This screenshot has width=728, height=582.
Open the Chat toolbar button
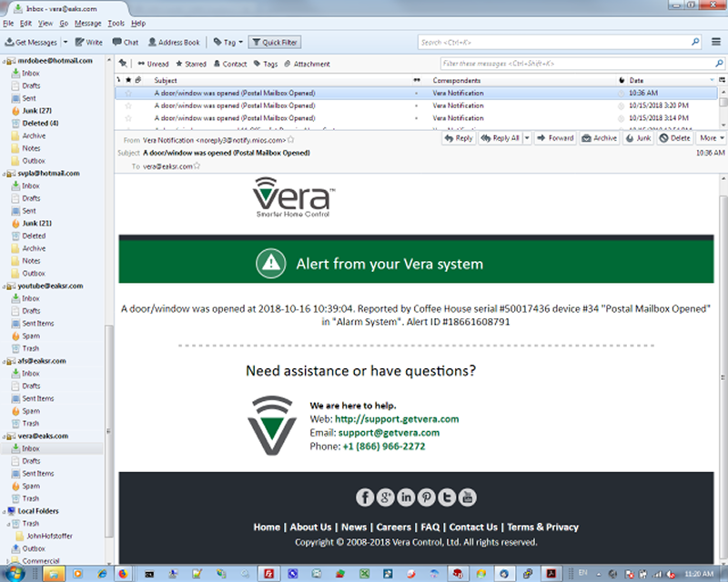coord(126,42)
